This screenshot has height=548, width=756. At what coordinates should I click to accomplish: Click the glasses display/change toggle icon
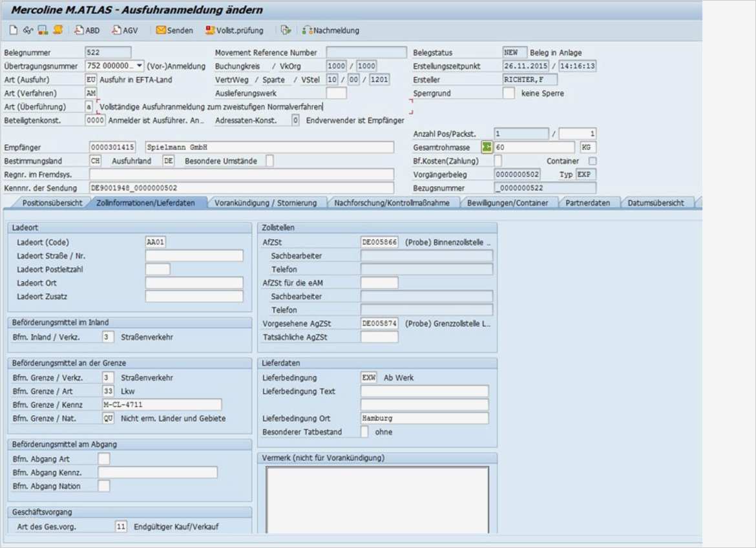pyautogui.click(x=28, y=30)
